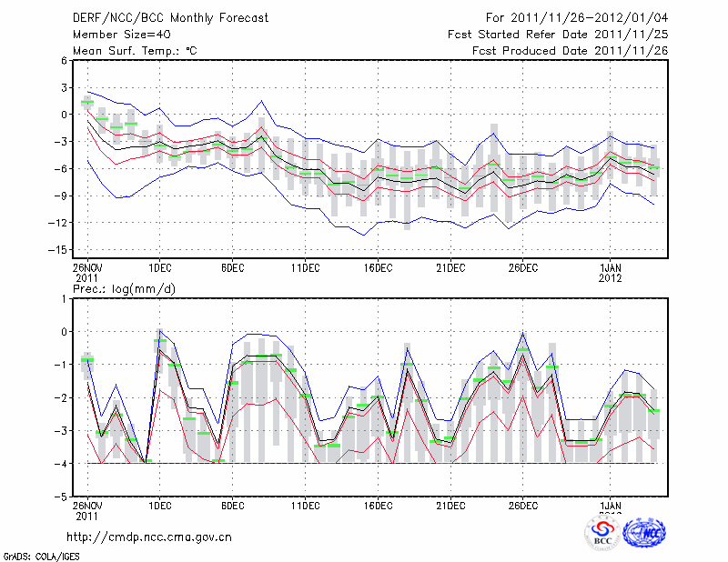The width and height of the screenshot is (728, 562).
Task: Click 1DEC on the temperature chart axis
Action: coord(160,267)
